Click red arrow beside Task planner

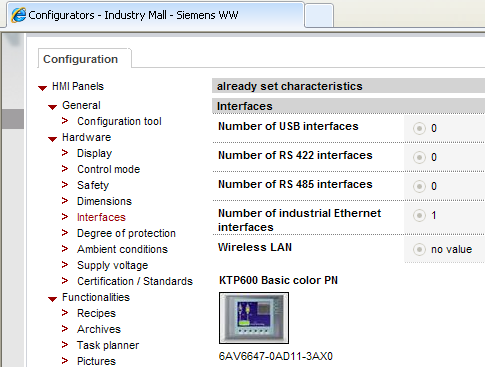click(x=65, y=345)
